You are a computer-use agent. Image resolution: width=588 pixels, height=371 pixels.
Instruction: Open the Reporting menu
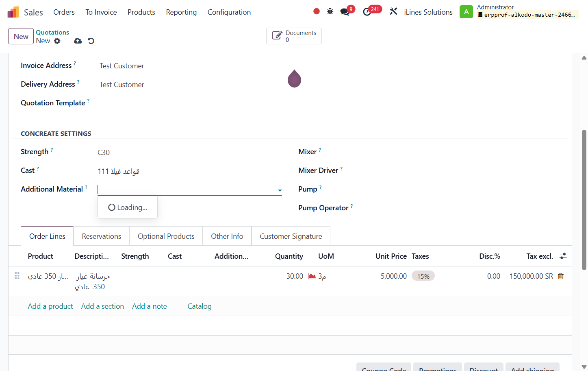[x=181, y=12]
